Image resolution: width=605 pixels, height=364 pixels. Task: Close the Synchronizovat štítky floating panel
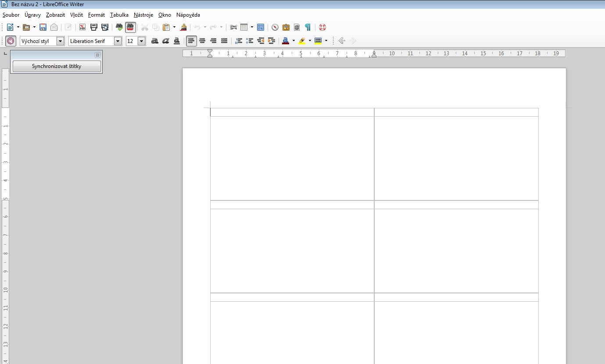click(x=97, y=55)
